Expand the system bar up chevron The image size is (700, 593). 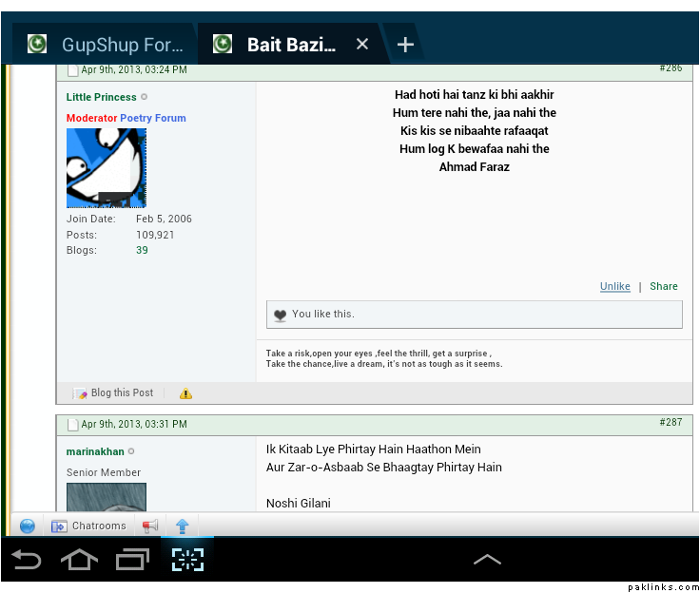click(x=487, y=560)
